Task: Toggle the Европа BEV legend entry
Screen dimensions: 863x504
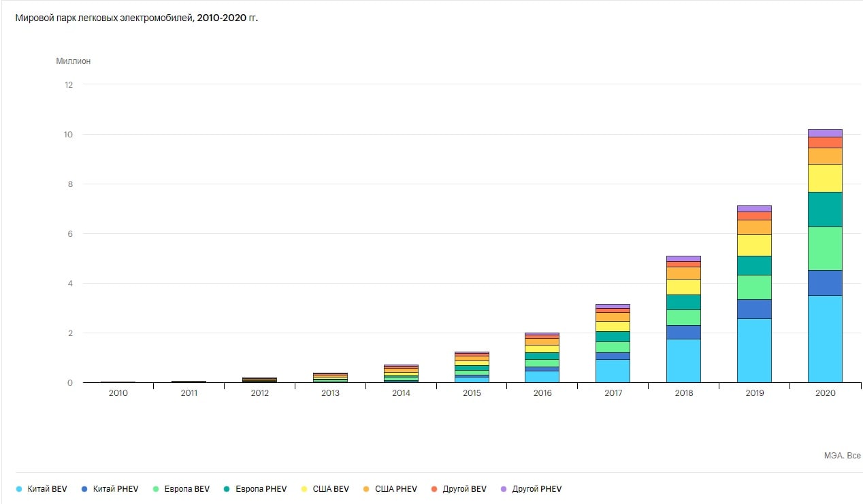Action: (x=181, y=489)
